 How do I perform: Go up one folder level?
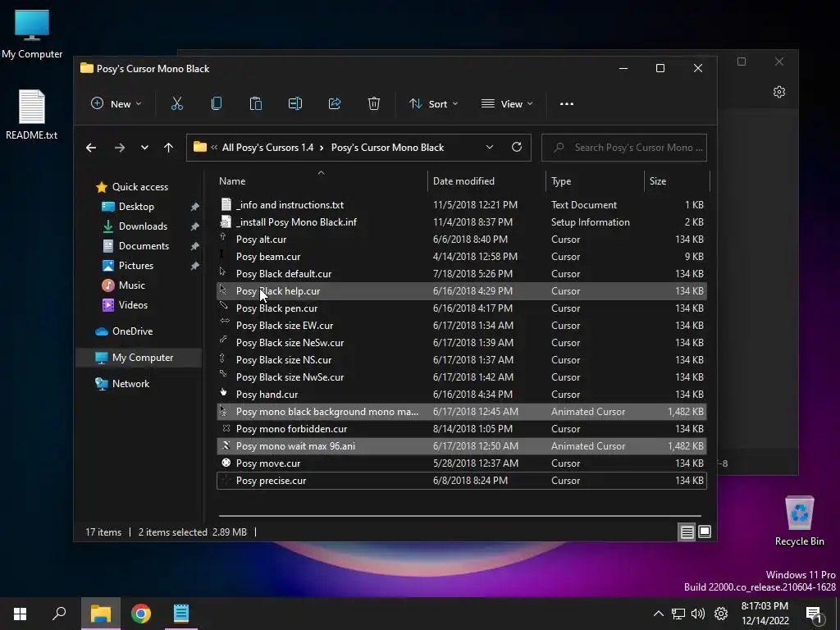169,148
